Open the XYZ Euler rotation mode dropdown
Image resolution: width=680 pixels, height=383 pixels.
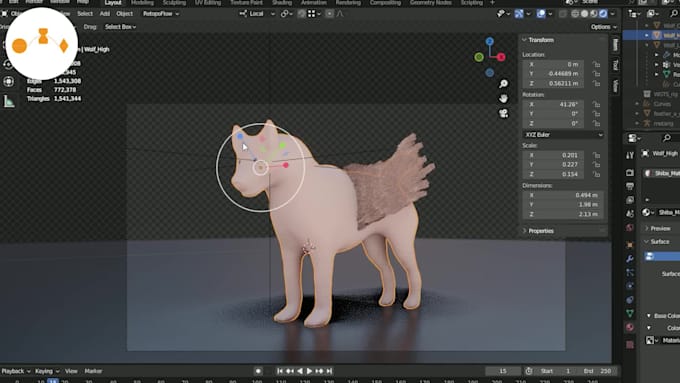tap(563, 135)
